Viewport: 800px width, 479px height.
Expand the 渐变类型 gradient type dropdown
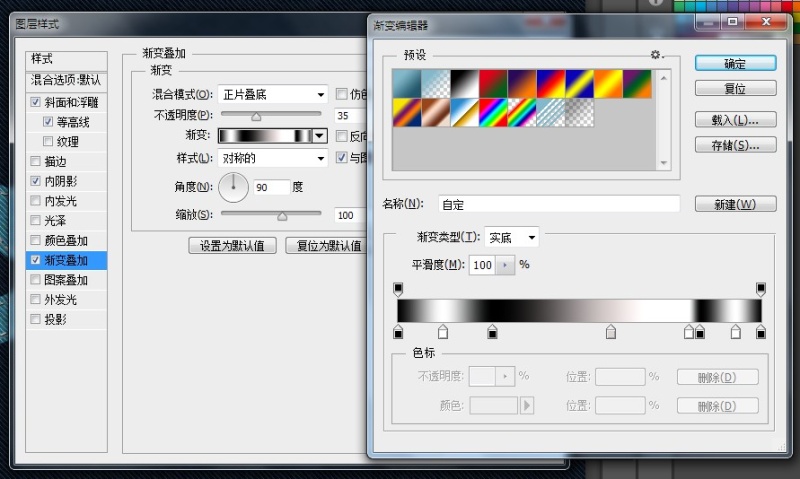(512, 237)
